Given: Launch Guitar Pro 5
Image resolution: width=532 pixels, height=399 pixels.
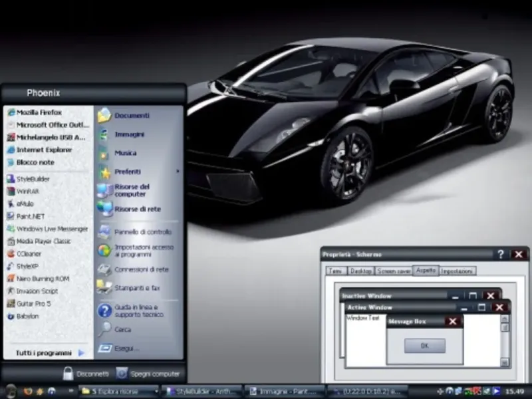Looking at the screenshot, I should click(33, 303).
